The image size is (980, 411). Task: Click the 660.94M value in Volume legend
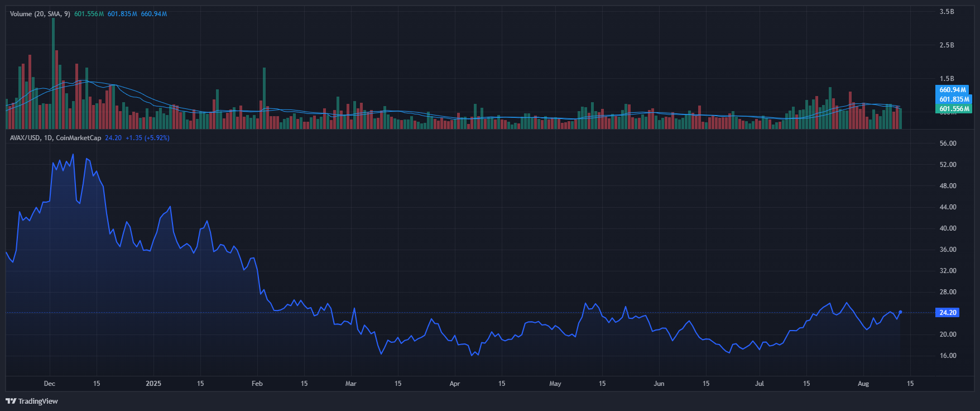[x=153, y=14]
